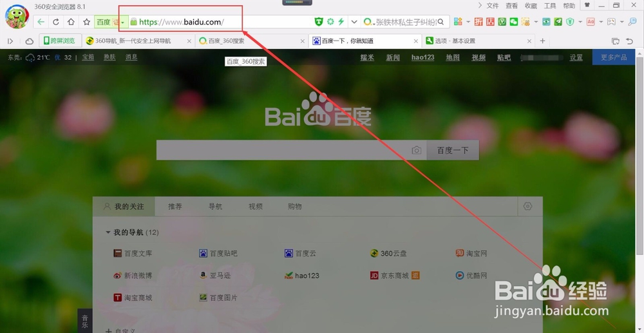
Task: Click the red Aa translate icon
Action: (x=591, y=22)
